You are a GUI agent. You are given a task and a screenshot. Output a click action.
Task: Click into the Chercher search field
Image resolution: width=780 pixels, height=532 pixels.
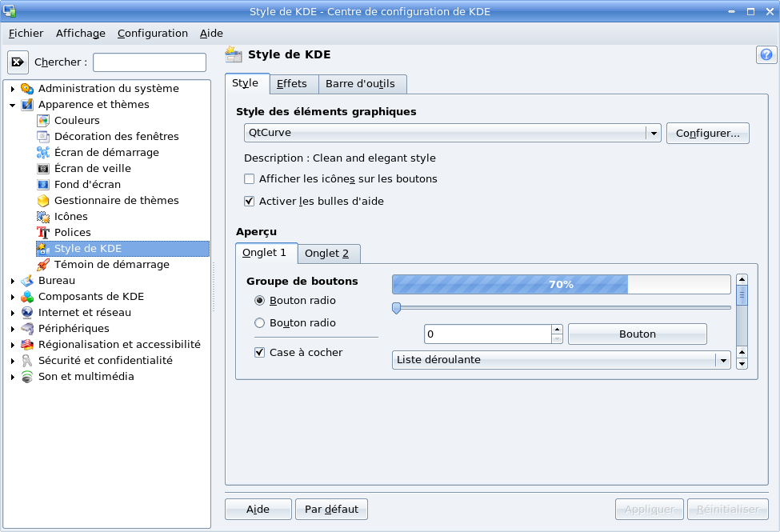150,62
